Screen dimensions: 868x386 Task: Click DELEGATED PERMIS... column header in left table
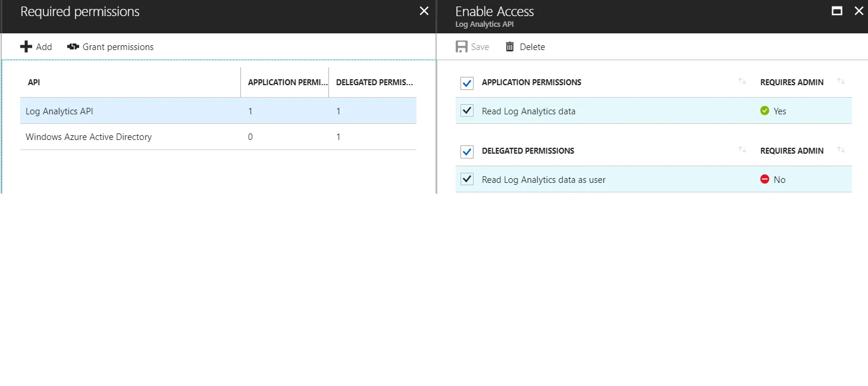point(374,82)
